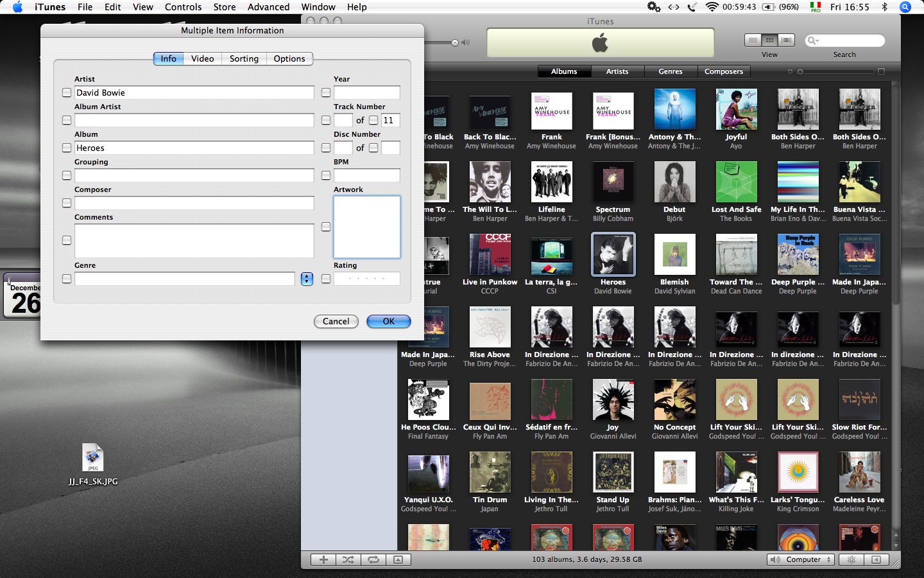Select the Joyful album by Ayo

[736, 109]
